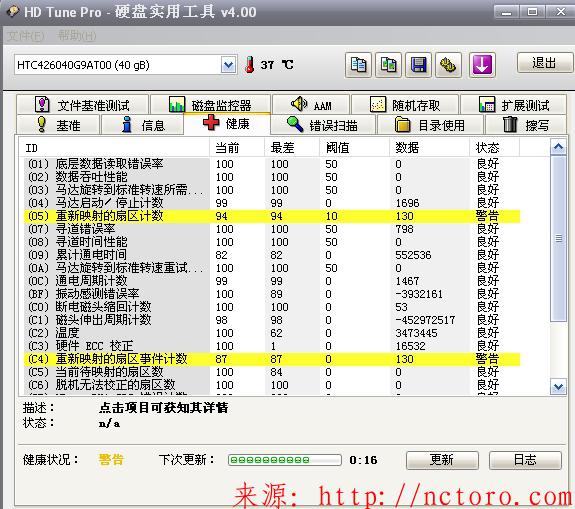Open the 擦写 tab

coord(526,125)
